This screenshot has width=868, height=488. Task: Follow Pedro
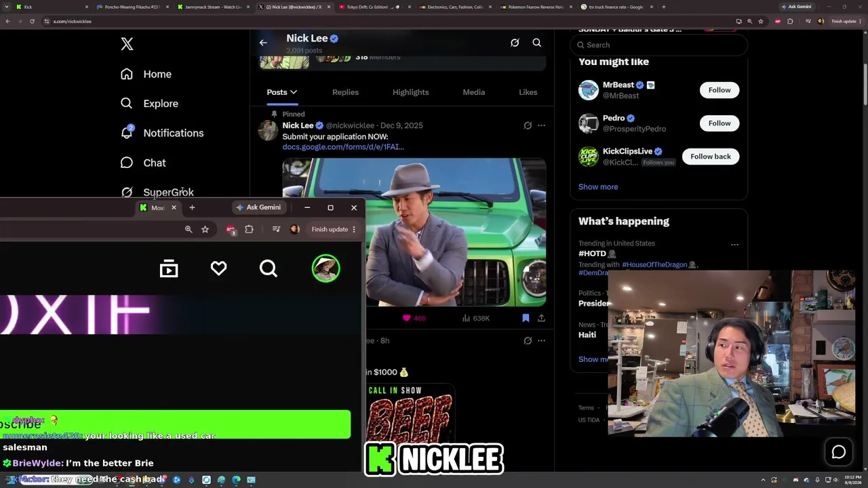(719, 123)
